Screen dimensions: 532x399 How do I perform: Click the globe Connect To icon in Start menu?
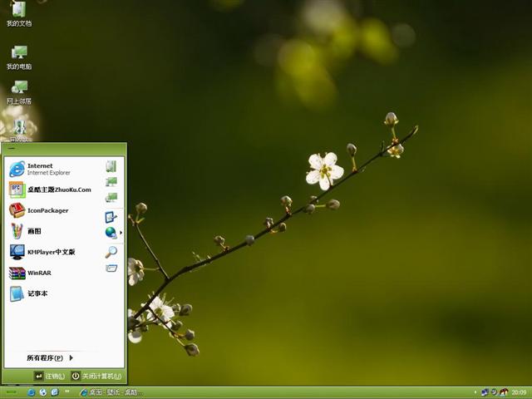point(111,233)
